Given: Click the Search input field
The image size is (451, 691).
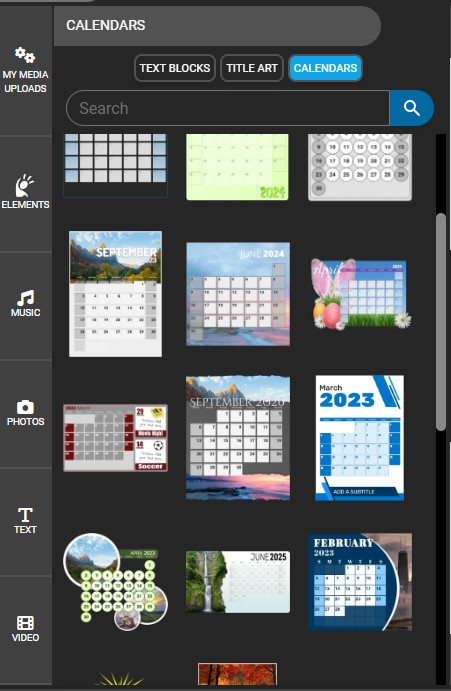Looking at the screenshot, I should [x=228, y=108].
